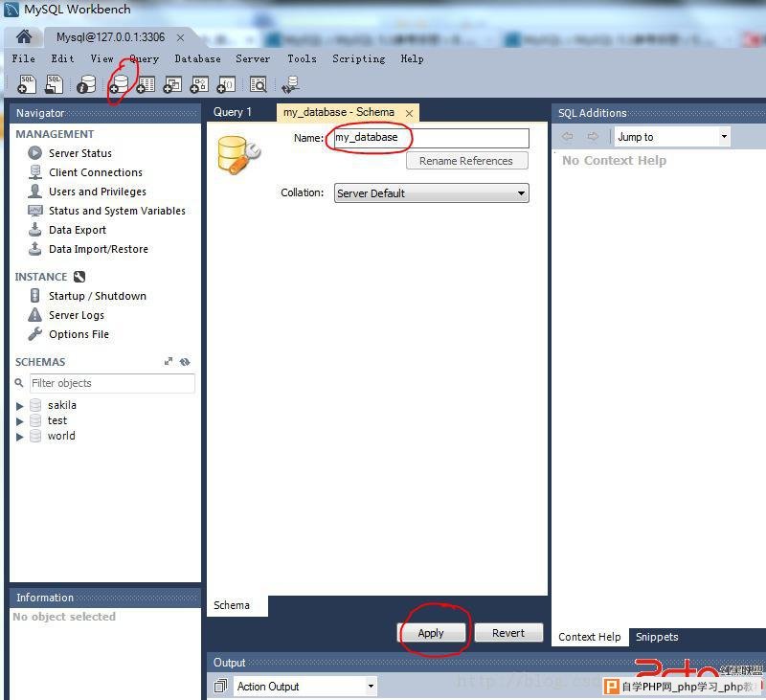Open Client Connections in the Navigator
Image resolution: width=766 pixels, height=700 pixels.
(x=85, y=172)
